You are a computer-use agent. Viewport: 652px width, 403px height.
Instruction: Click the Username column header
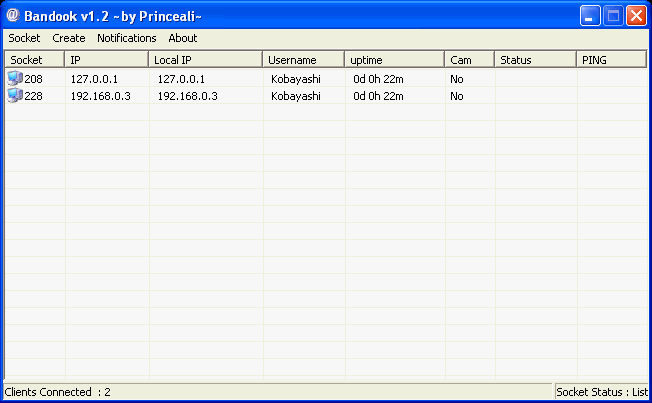click(304, 60)
